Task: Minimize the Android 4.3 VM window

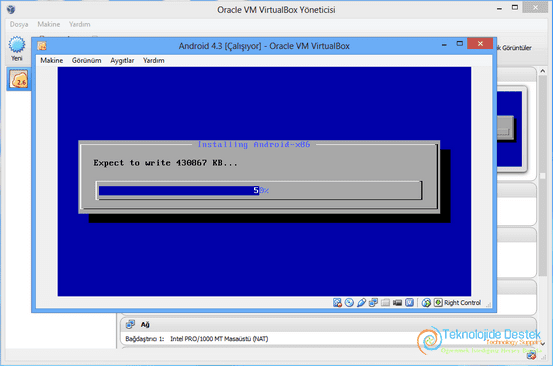Action: (x=444, y=44)
